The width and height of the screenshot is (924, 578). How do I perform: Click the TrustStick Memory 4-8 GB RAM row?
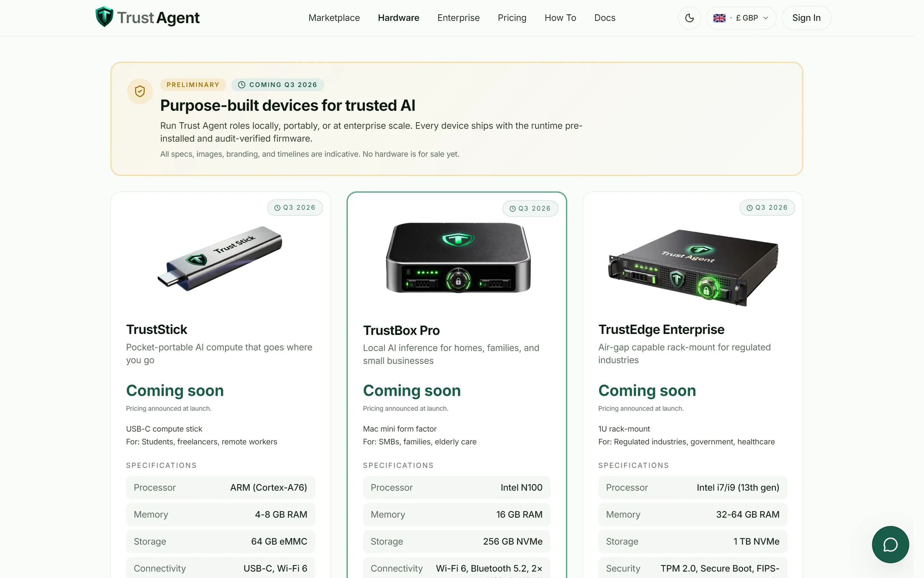point(220,514)
